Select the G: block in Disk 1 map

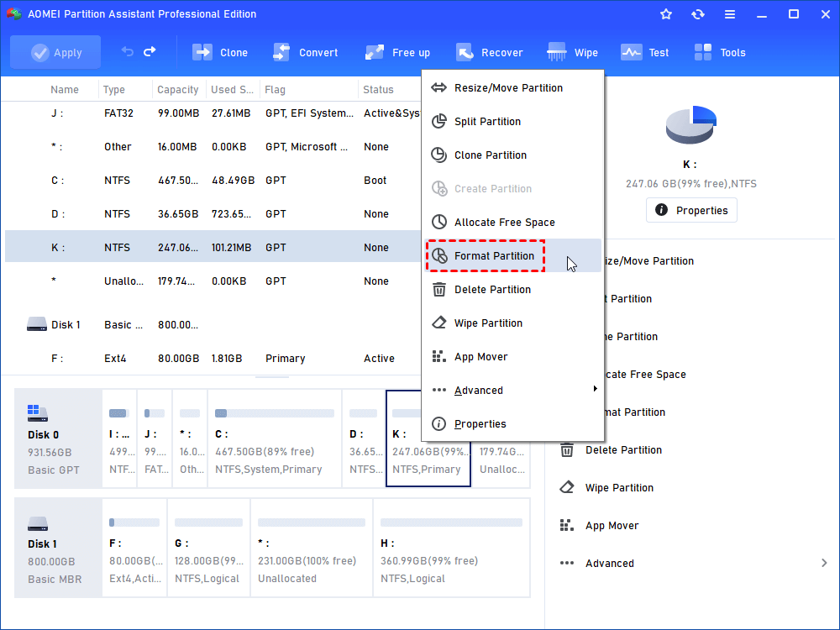pyautogui.click(x=208, y=548)
